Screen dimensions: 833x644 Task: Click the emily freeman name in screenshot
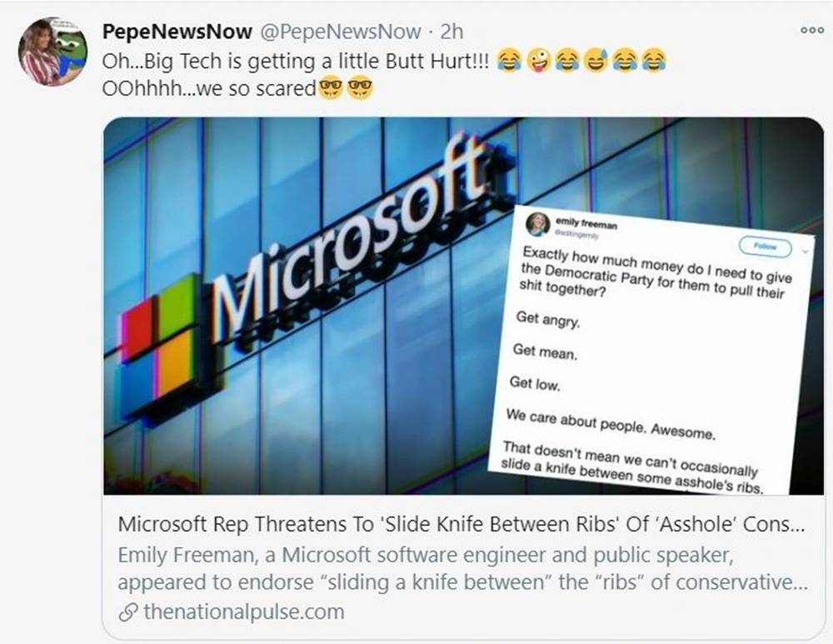(586, 223)
